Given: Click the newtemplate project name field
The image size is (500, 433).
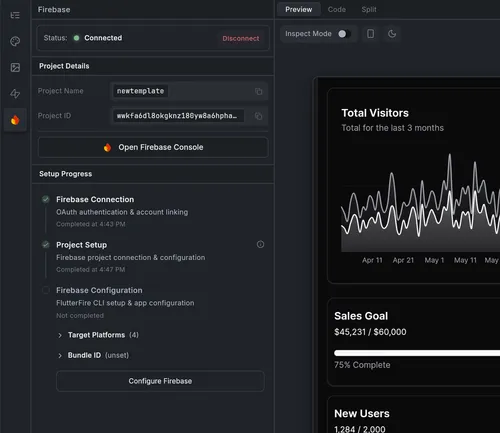Looking at the screenshot, I should pos(189,91).
